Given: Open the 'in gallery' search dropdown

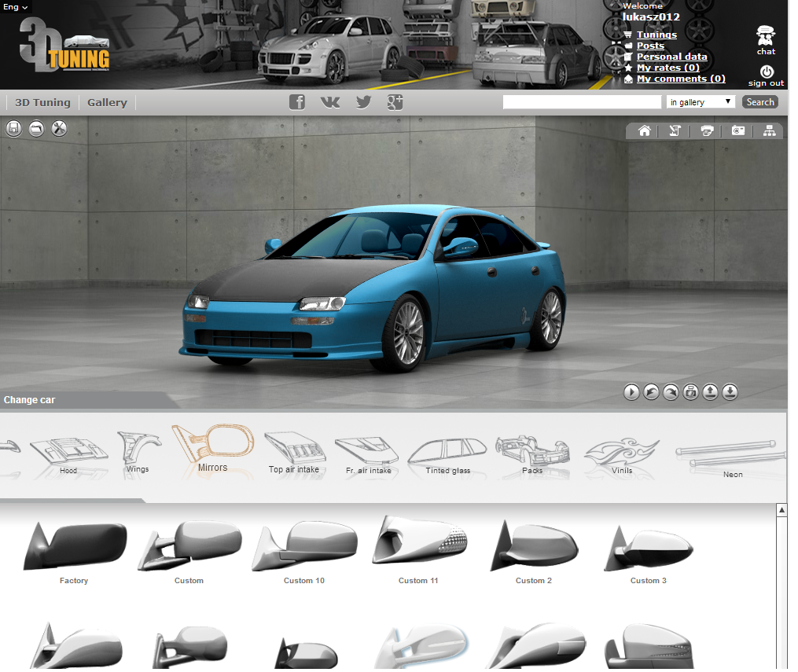Looking at the screenshot, I should [701, 102].
